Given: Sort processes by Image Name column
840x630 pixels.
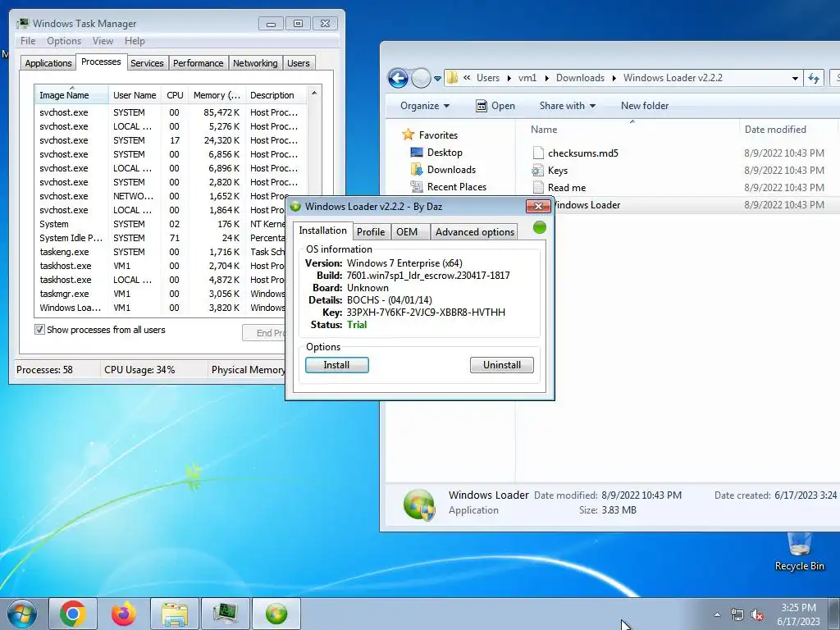Looking at the screenshot, I should point(71,95).
